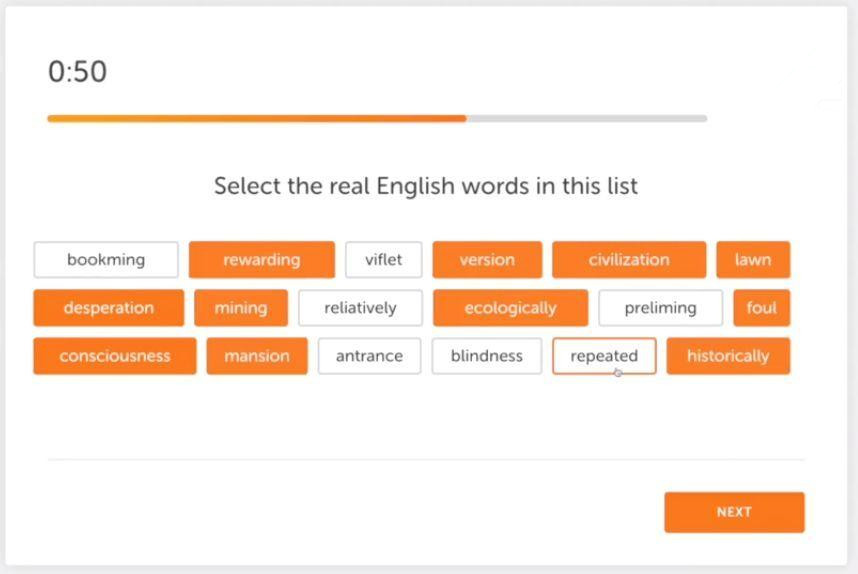858x574 pixels.
Task: Toggle the 'mining' word chip
Action: tap(241, 308)
